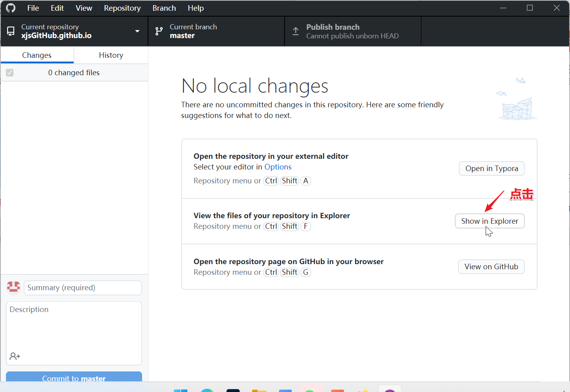The image size is (570, 392).
Task: Click the add co-authors person icon
Action: click(15, 356)
